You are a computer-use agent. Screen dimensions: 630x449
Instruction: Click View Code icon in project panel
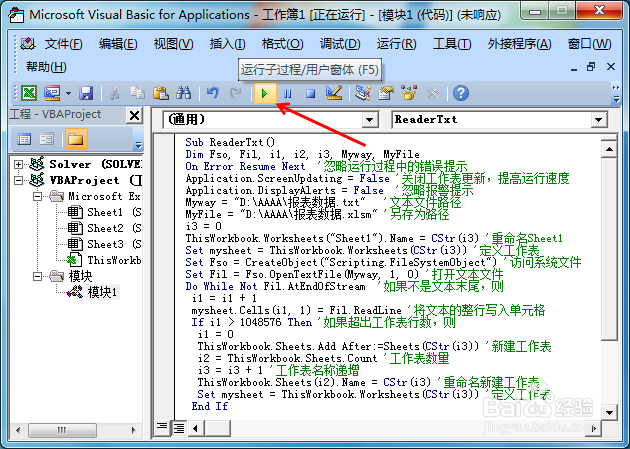coord(24,139)
